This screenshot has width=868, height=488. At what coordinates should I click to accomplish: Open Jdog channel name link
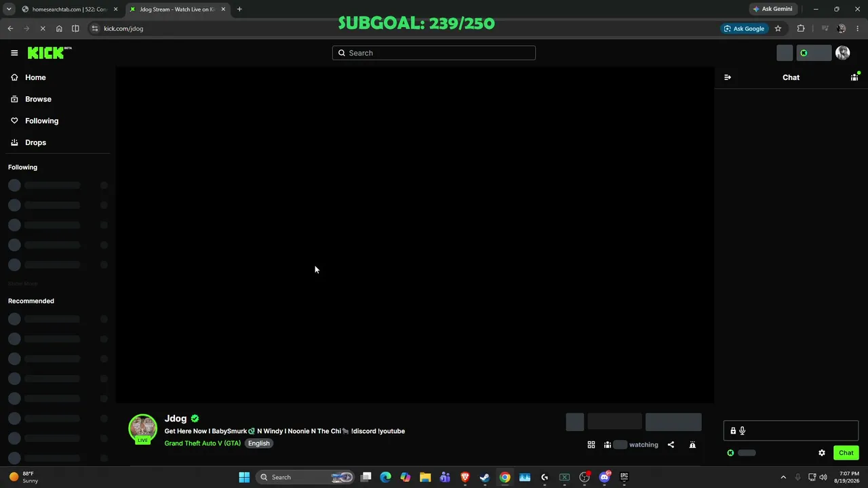coord(176,418)
